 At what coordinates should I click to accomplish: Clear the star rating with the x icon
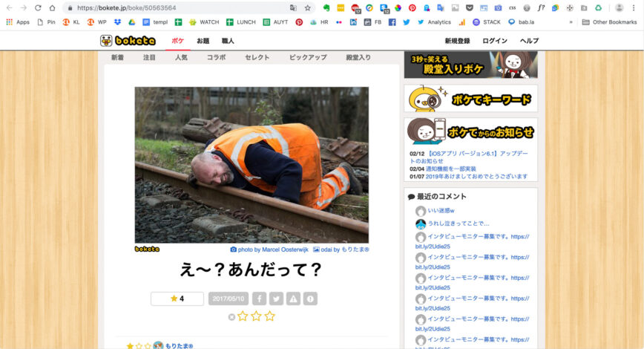pos(231,317)
